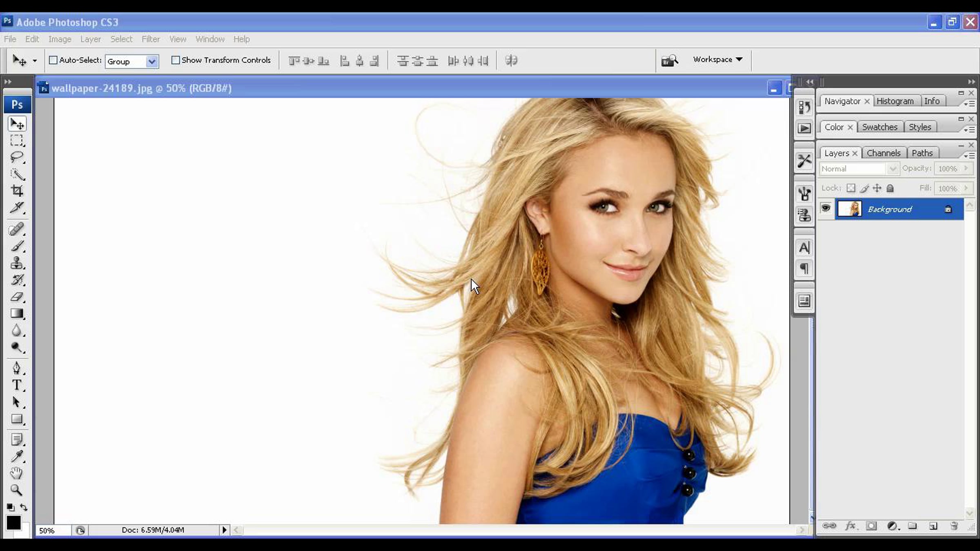Click the black foreground color swatch

(x=13, y=522)
